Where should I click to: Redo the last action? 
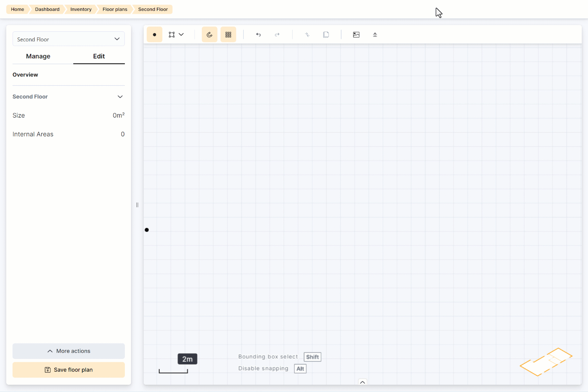point(277,34)
